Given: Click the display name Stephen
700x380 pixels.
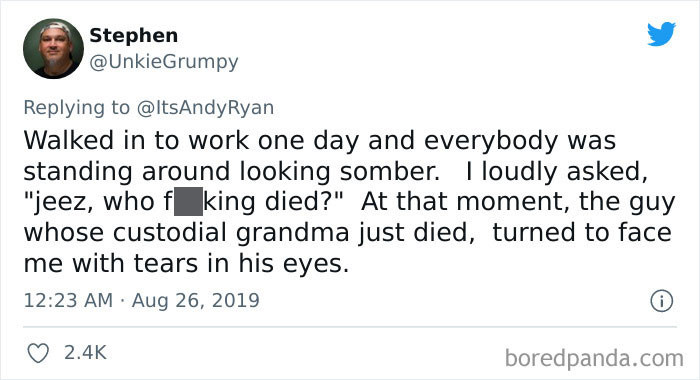Looking at the screenshot, I should point(133,35).
